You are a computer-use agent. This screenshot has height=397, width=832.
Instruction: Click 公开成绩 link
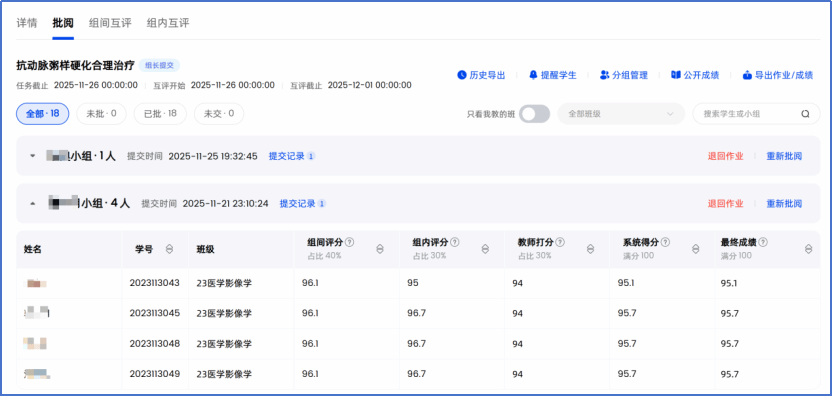[701, 75]
